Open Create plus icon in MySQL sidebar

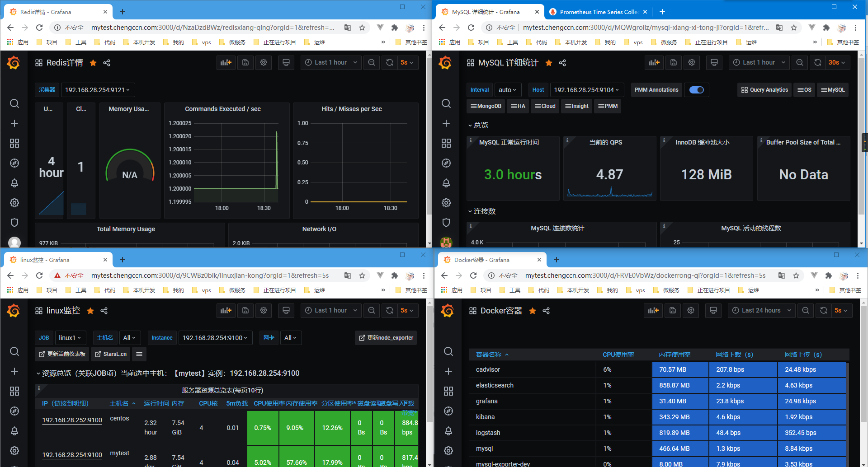pos(446,123)
